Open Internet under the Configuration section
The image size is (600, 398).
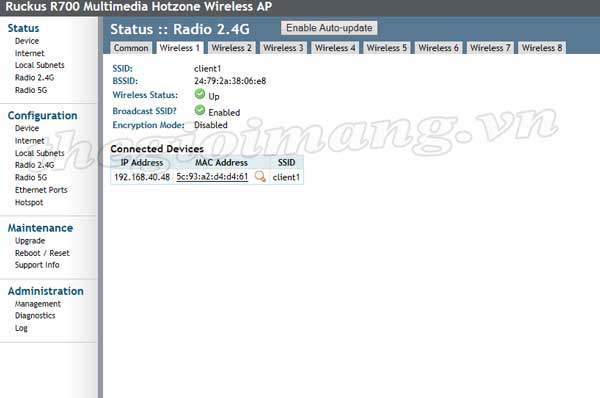pos(29,141)
